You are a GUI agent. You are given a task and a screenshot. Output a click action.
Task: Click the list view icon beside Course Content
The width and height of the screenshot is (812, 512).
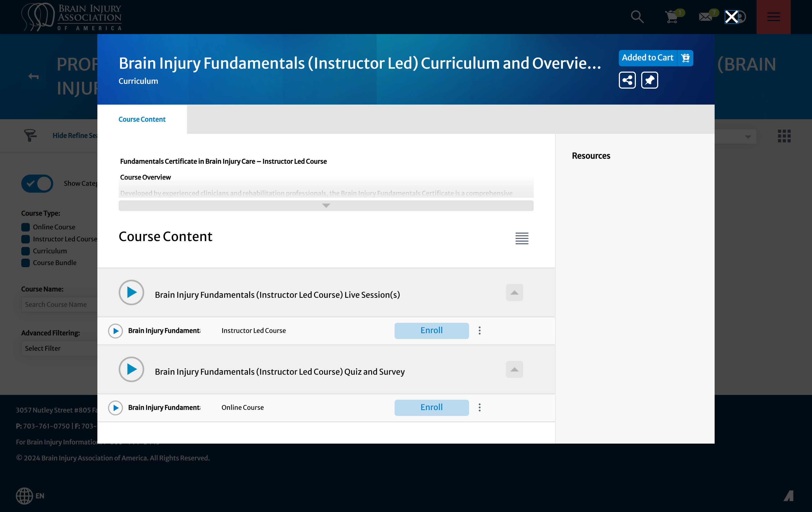point(522,238)
